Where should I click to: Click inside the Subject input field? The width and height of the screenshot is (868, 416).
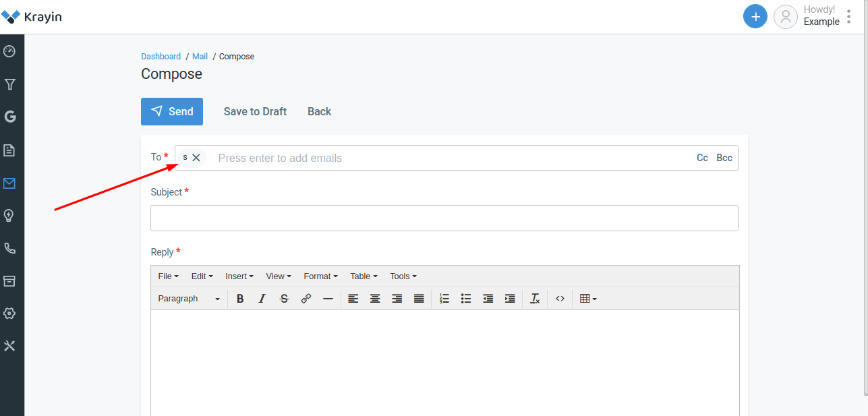point(444,218)
